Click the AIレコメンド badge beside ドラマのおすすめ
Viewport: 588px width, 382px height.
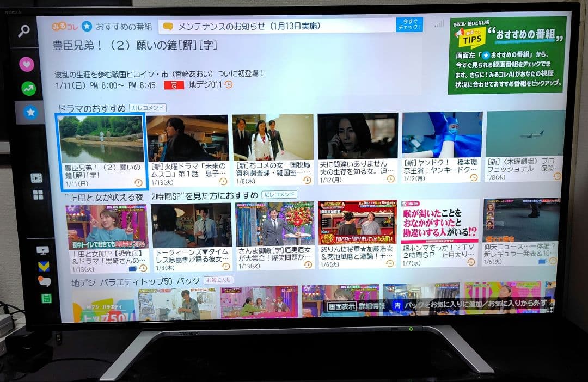tap(146, 107)
